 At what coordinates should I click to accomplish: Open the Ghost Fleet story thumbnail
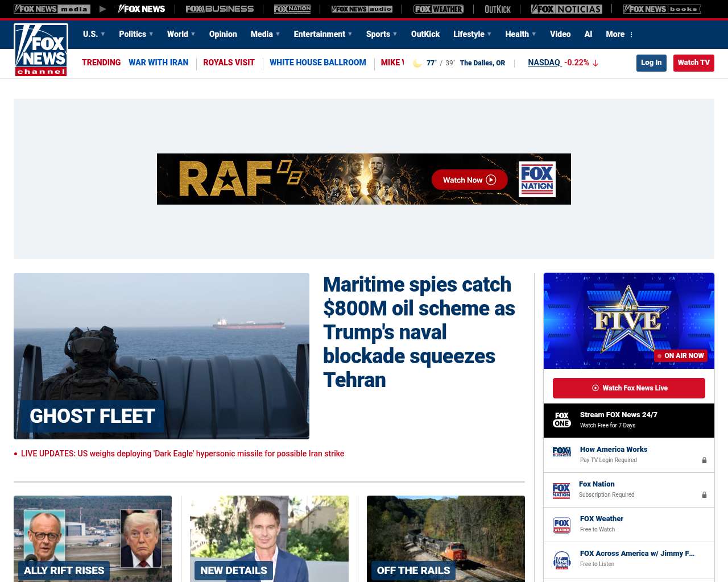click(162, 356)
